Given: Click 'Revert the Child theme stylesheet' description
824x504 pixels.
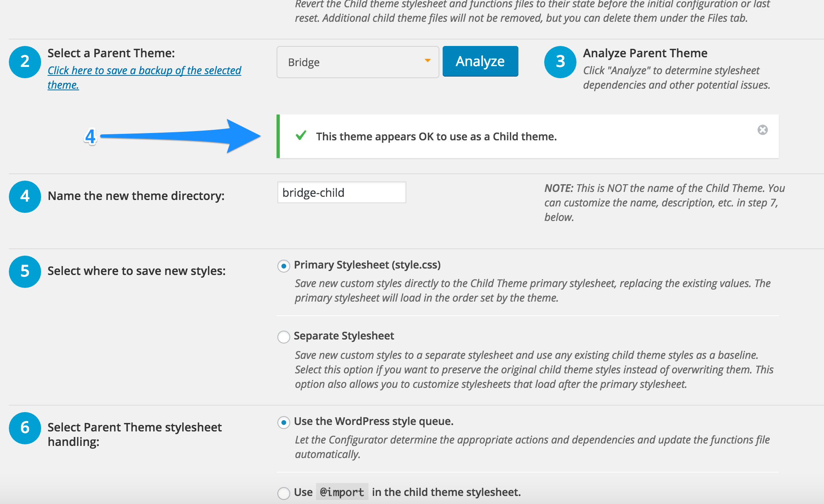Looking at the screenshot, I should pyautogui.click(x=532, y=11).
